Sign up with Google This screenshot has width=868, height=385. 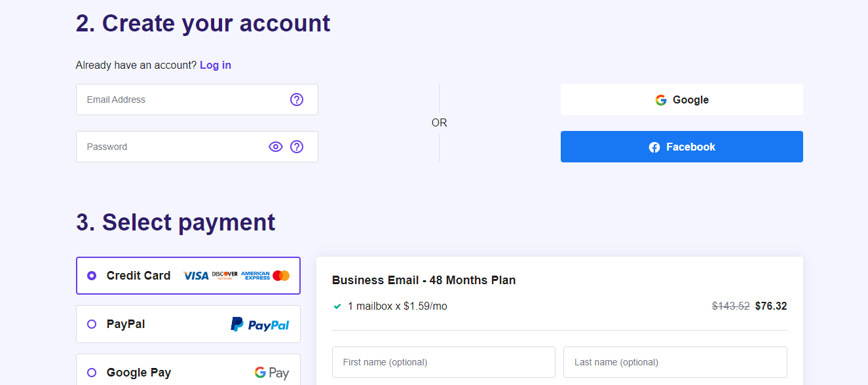coord(681,99)
